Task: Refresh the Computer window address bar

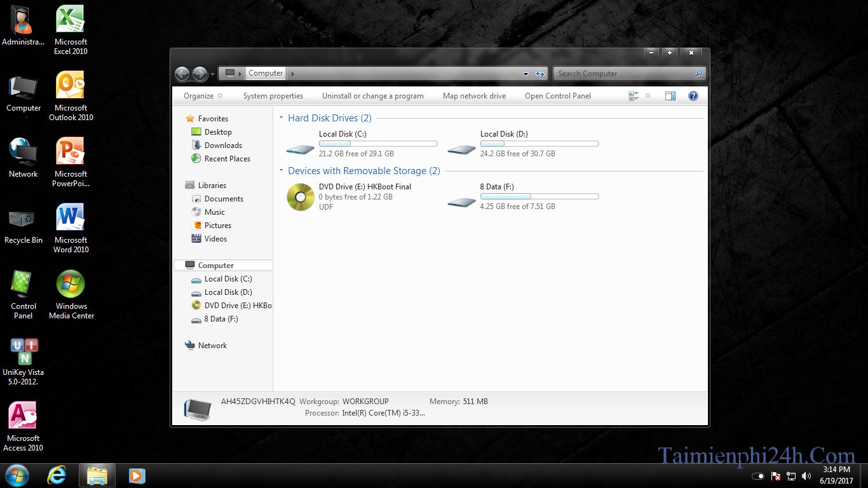Action: click(x=540, y=74)
